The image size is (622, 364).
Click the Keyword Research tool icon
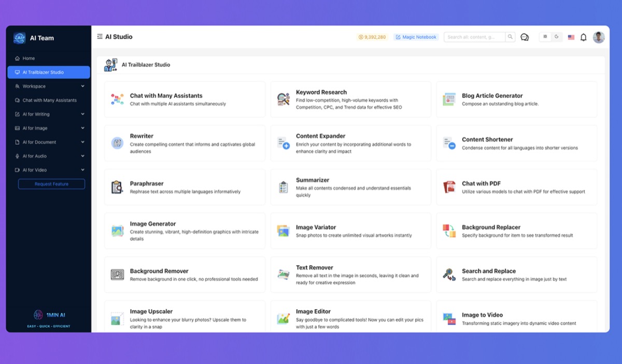pyautogui.click(x=283, y=99)
